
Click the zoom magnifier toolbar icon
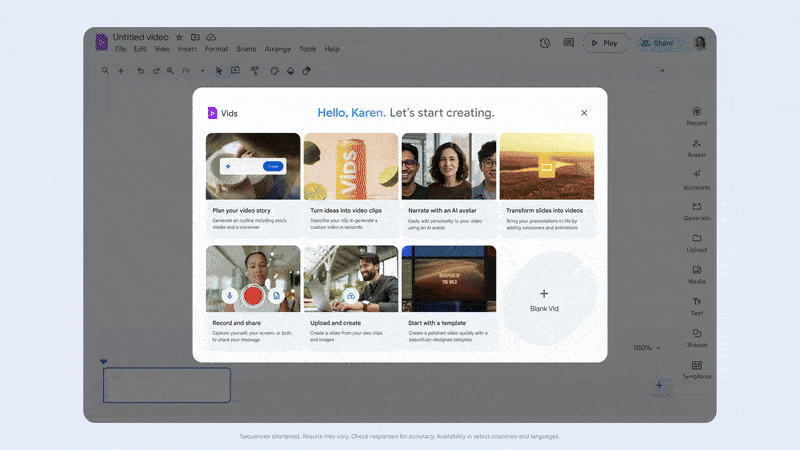170,71
